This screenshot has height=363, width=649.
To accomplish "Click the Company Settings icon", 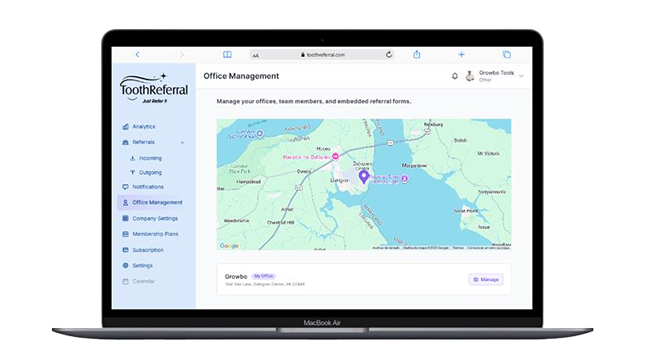I will [x=125, y=219].
